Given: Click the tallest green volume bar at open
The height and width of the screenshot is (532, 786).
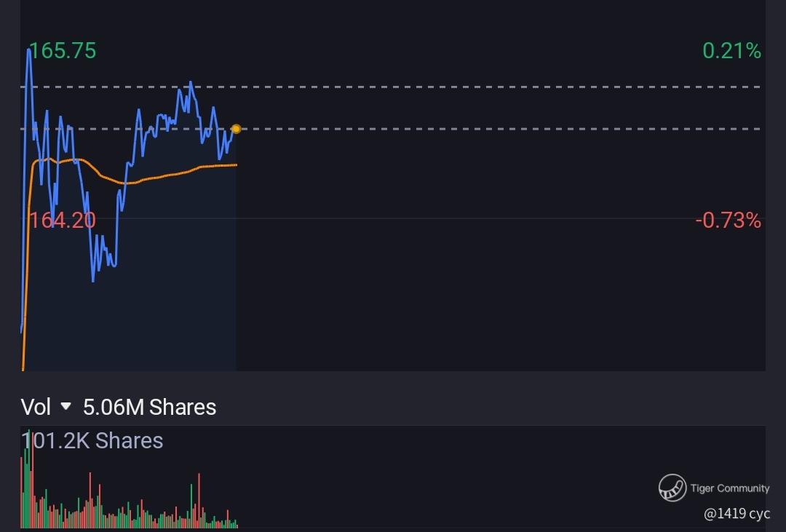Looking at the screenshot, I should click(x=29, y=479).
